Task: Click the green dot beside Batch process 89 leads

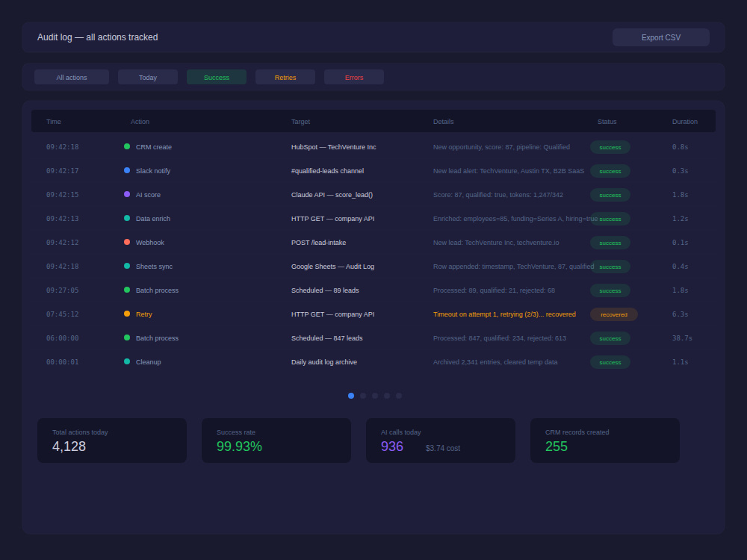Action: click(x=127, y=290)
